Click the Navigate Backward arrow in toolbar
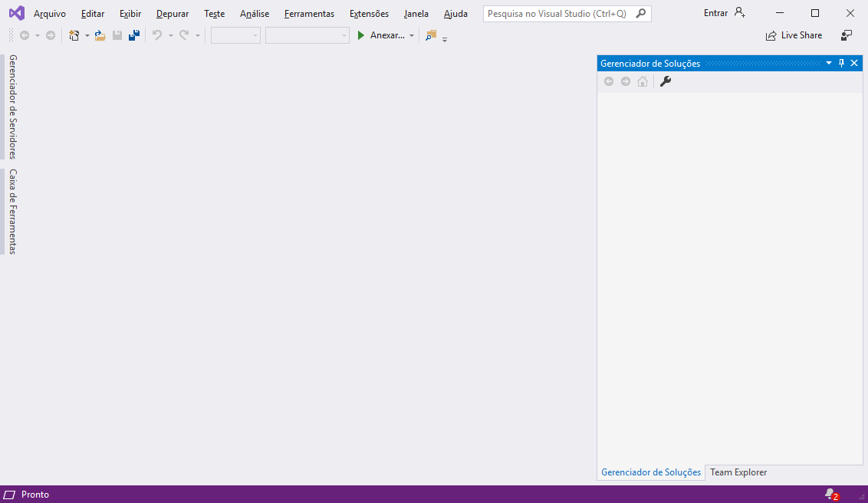 [x=25, y=35]
